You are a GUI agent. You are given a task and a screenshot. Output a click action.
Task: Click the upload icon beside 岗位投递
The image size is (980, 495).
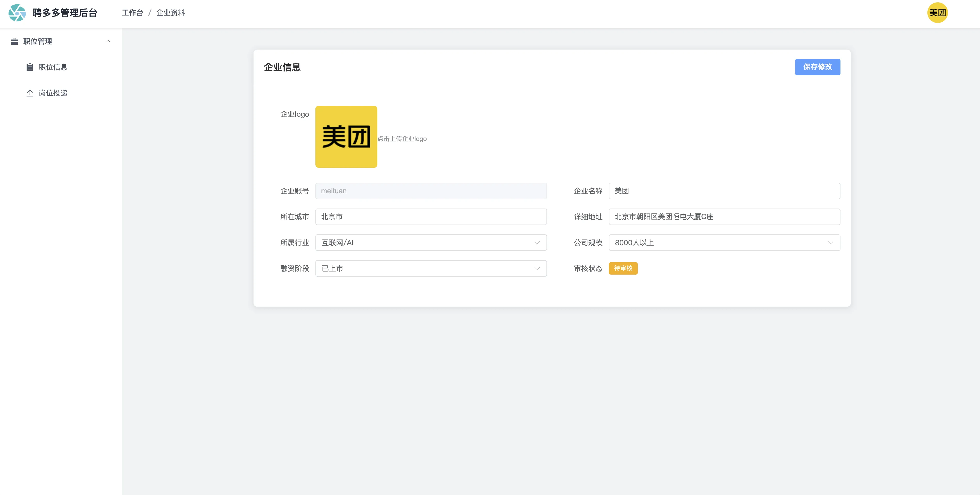click(x=30, y=93)
